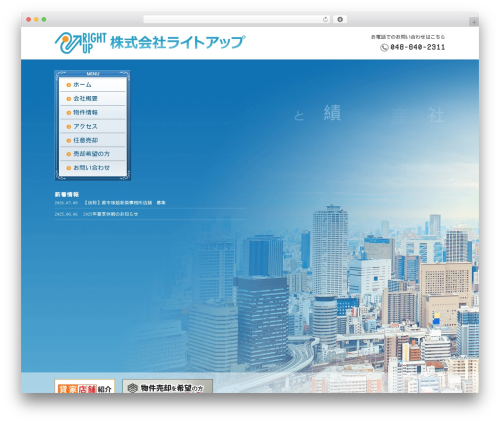Open お問い合わせ from the menu
Screen dimensions: 500x423
click(x=93, y=168)
